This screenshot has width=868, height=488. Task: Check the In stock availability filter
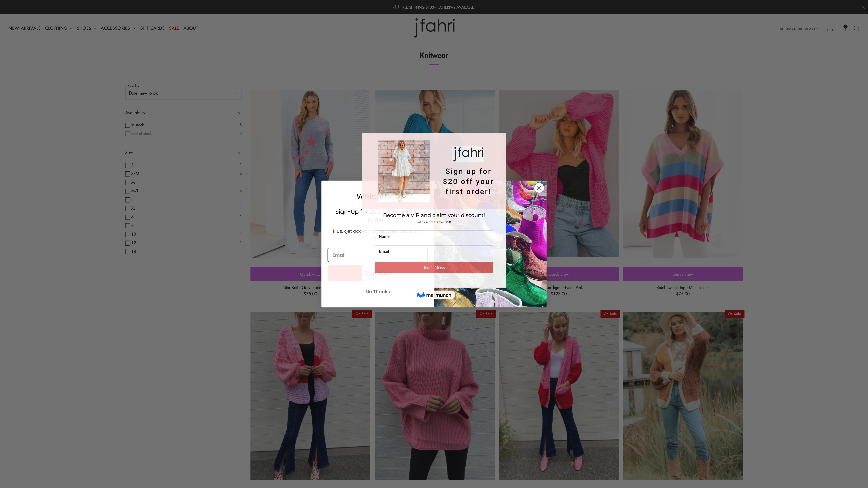(x=128, y=125)
